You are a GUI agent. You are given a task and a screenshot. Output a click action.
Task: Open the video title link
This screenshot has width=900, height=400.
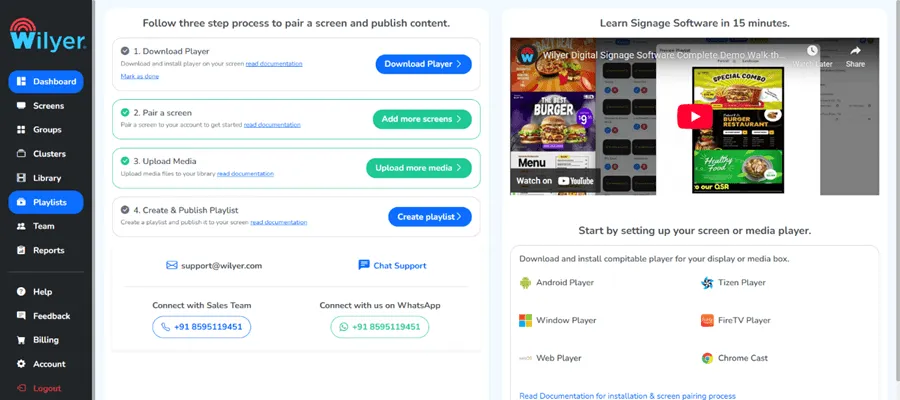click(x=664, y=55)
